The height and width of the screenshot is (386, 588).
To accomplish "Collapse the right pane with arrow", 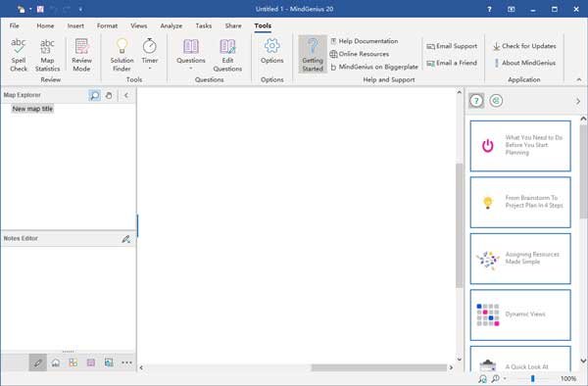I will point(578,101).
